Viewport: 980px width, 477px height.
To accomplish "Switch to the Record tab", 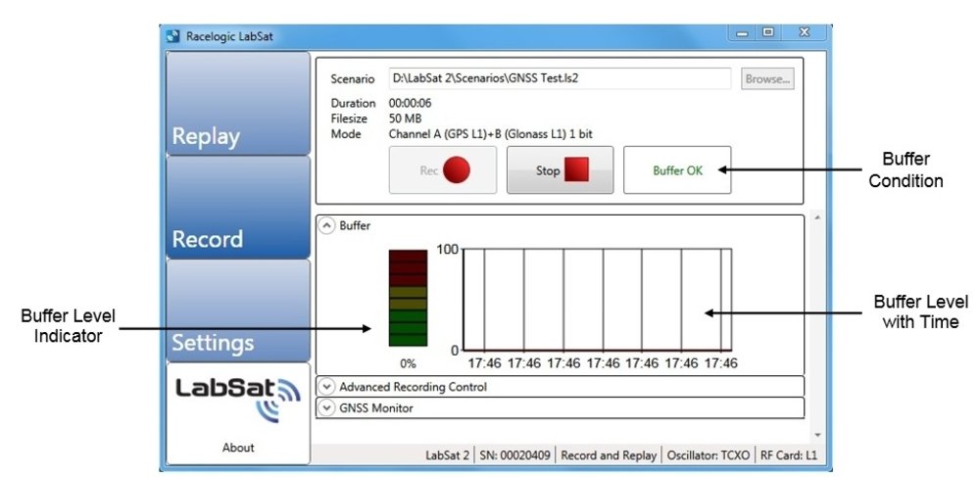I will tap(238, 208).
